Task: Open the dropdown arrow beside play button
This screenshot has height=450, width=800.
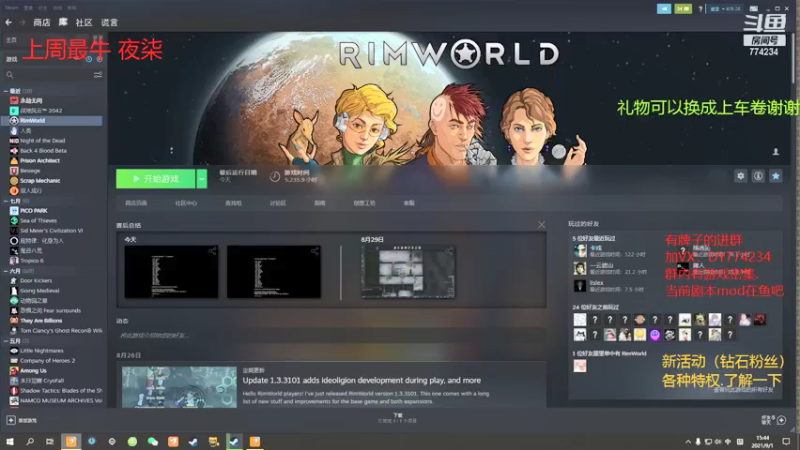Action: tap(202, 179)
